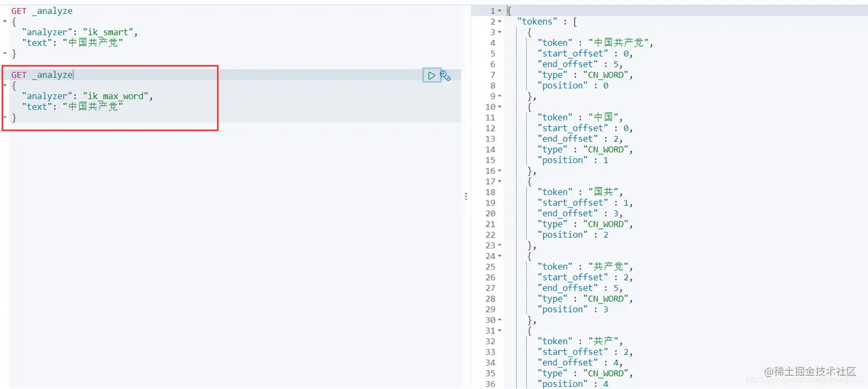Click line number 33 in the response gutter

point(490,352)
